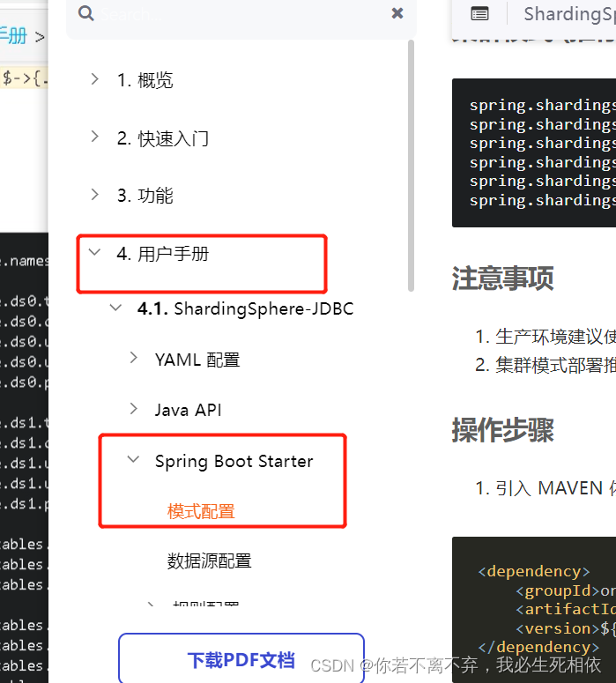Toggle the sidebar list icon near ShardingSphere title
The height and width of the screenshot is (683, 616).
pos(479,14)
